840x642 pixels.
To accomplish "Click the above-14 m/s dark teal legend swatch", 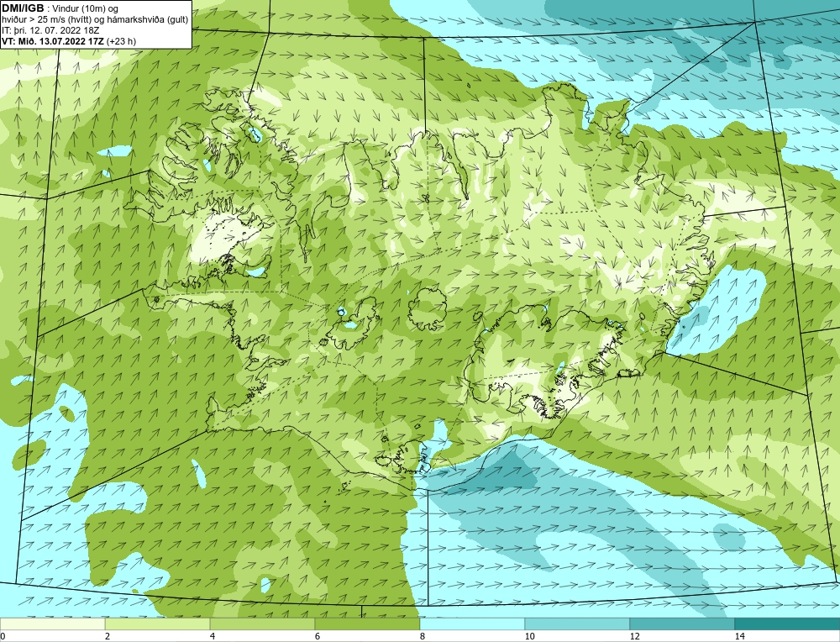I will [x=788, y=624].
